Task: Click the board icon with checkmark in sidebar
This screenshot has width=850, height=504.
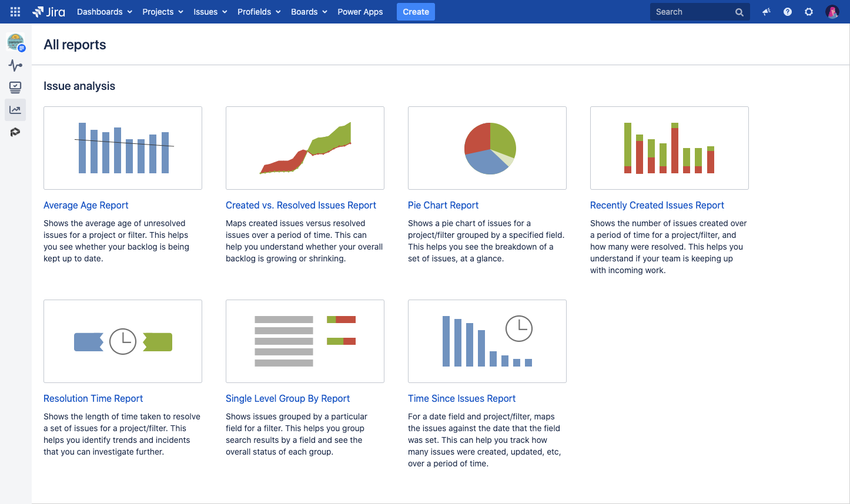Action: pyautogui.click(x=15, y=87)
